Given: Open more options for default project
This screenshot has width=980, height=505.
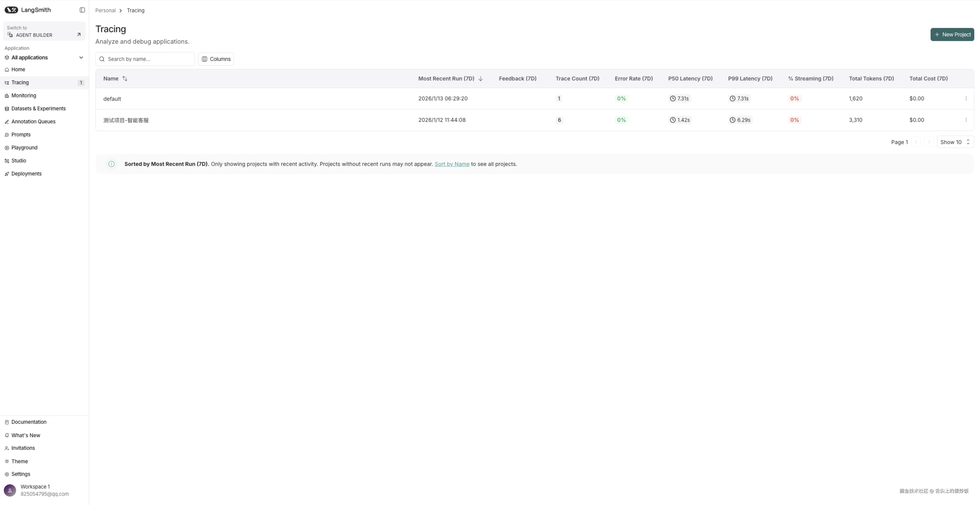Looking at the screenshot, I should click(x=966, y=98).
